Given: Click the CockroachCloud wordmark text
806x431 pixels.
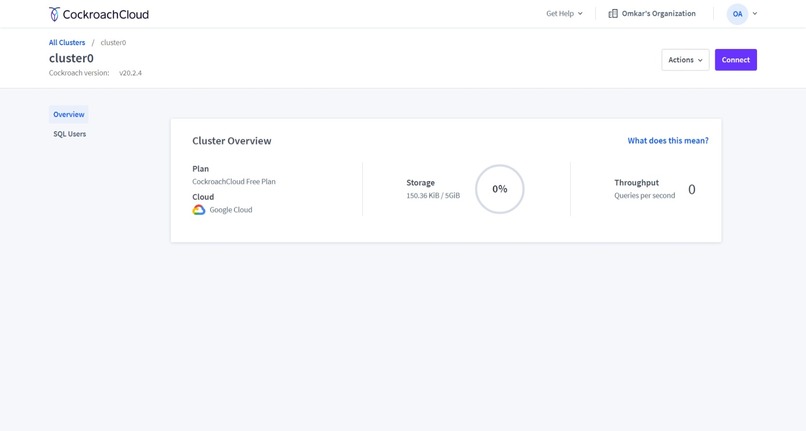Looking at the screenshot, I should [x=106, y=14].
